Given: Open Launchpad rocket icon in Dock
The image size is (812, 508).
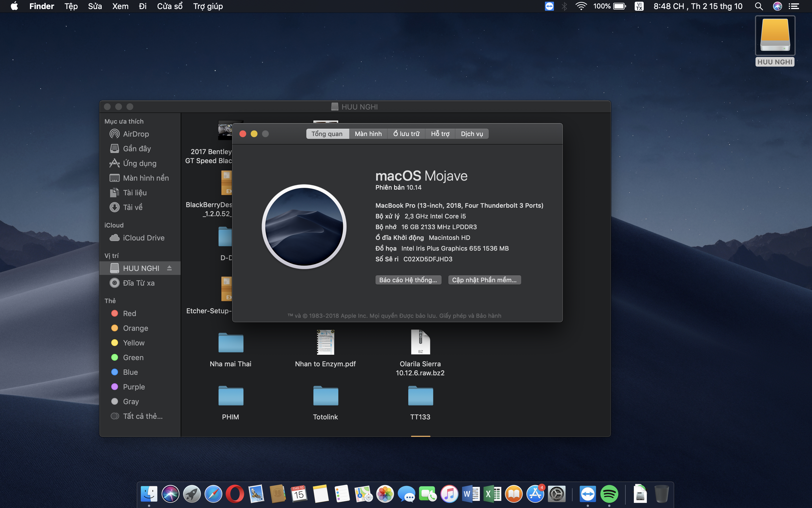Looking at the screenshot, I should tap(192, 494).
